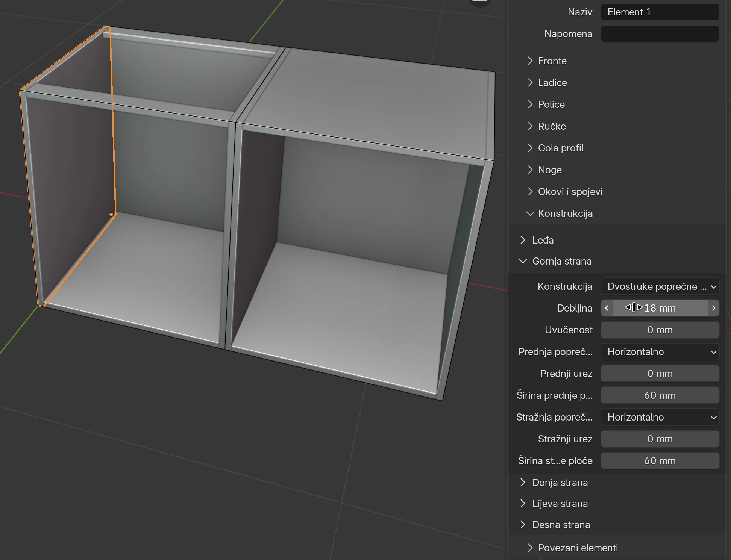Open the Prednja poprečna orientation dropdown
Image resolution: width=731 pixels, height=560 pixels.
pos(660,352)
